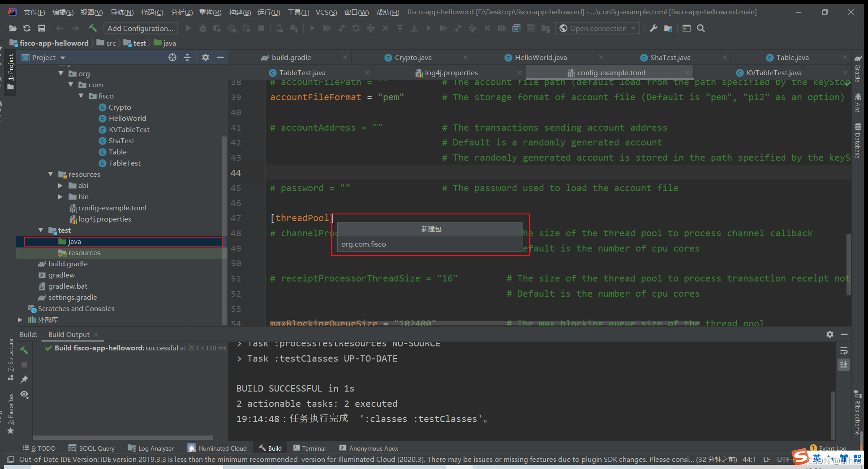Collapse all in Project panel header
This screenshot has width=868, height=469.
click(187, 57)
